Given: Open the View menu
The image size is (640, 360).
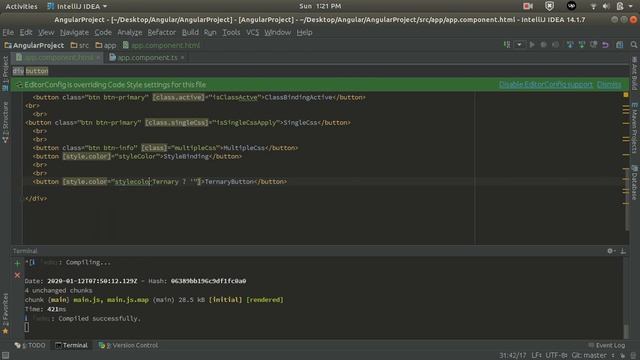Looking at the screenshot, I should click(x=46, y=32).
